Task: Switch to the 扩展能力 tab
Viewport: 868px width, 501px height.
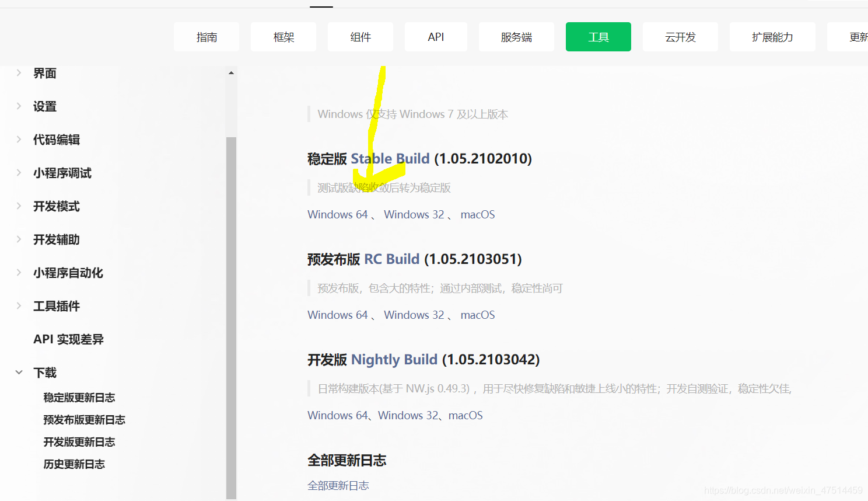Action: pyautogui.click(x=772, y=37)
